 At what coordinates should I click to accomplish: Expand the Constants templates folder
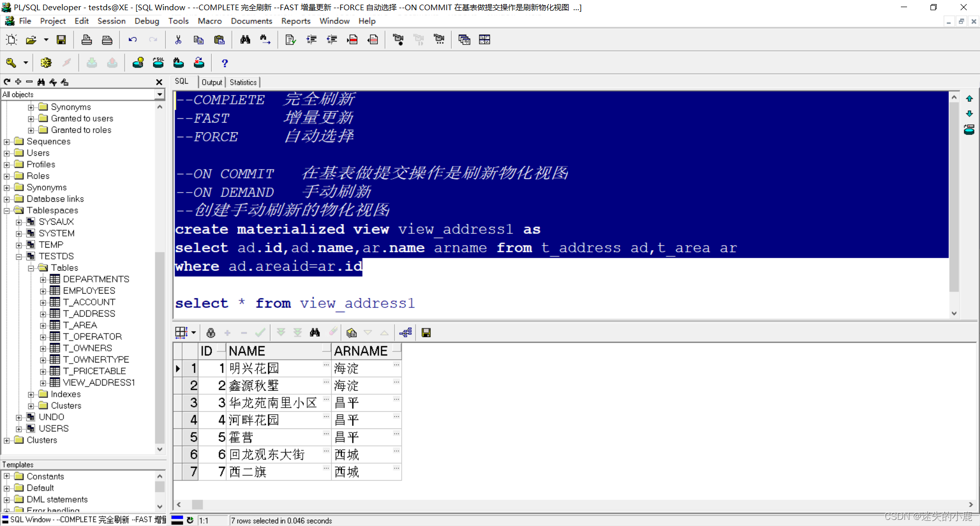tap(7, 476)
